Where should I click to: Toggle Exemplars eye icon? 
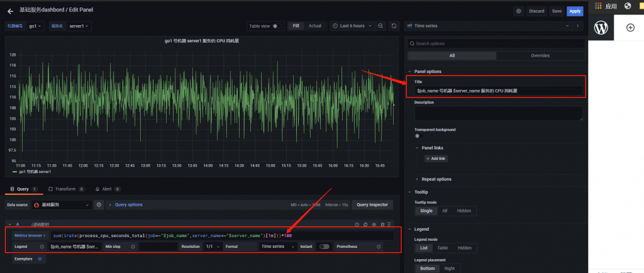pyautogui.click(x=40, y=259)
